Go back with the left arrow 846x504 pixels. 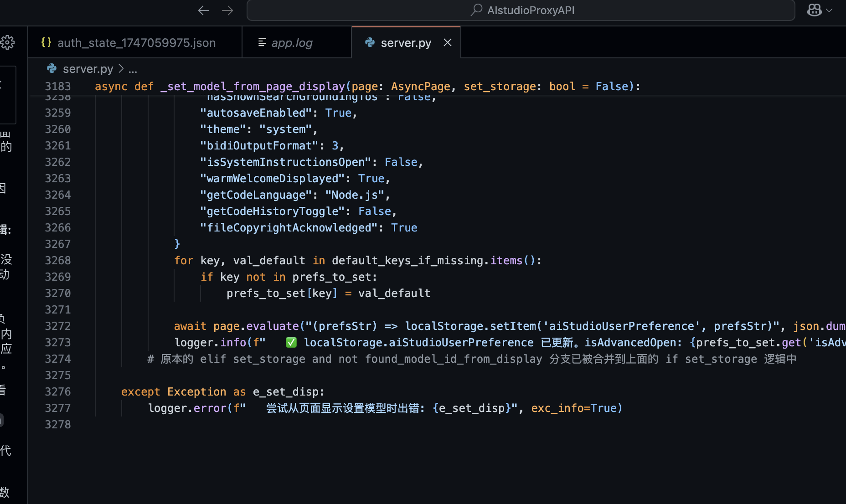[204, 10]
